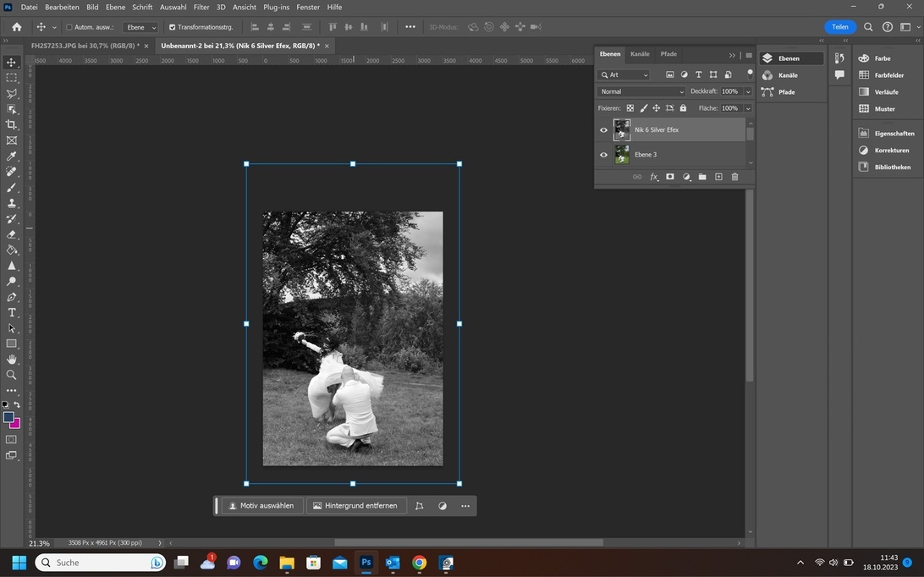Viewport: 924px width, 577px height.
Task: Click the delete layer trash icon
Action: tap(734, 177)
